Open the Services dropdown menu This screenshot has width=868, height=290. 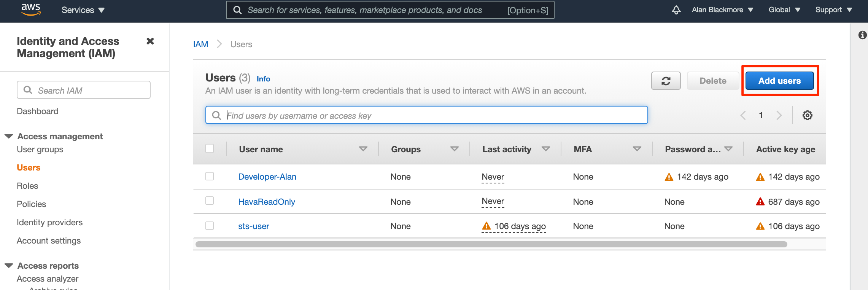click(83, 10)
